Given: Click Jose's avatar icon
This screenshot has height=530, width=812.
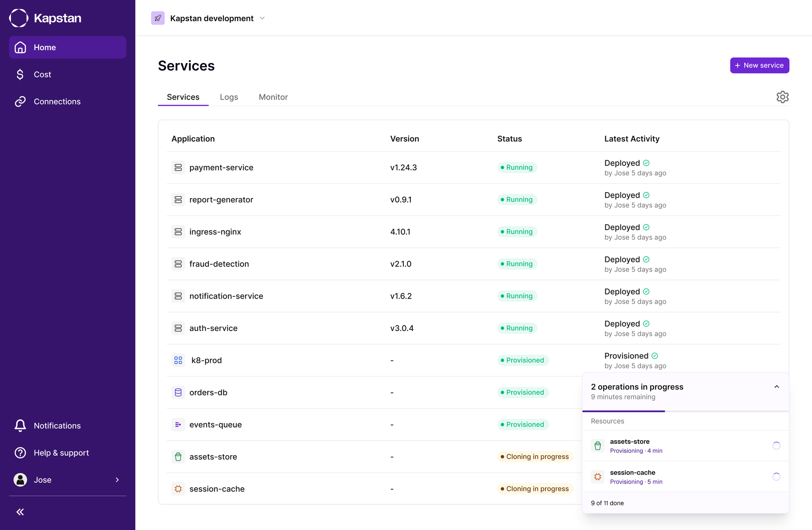Looking at the screenshot, I should click(20, 480).
